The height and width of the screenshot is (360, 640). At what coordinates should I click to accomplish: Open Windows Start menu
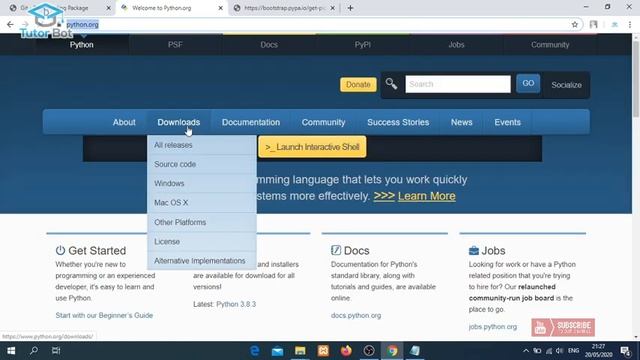click(11, 351)
